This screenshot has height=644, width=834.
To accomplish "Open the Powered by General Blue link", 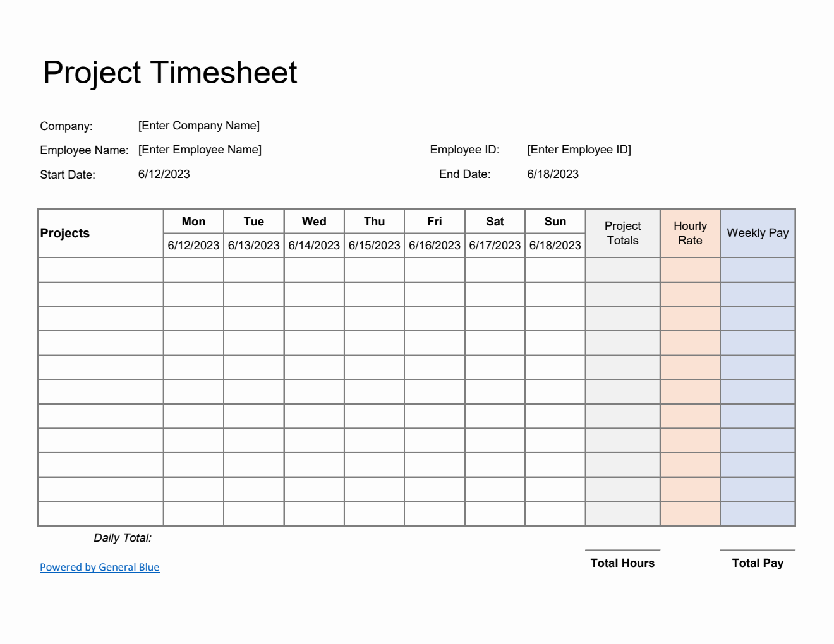I will [99, 567].
